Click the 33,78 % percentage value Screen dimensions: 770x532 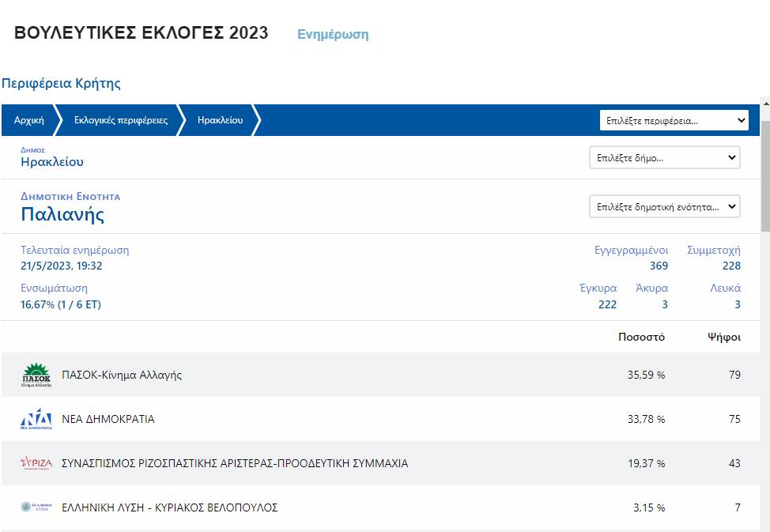tap(646, 419)
